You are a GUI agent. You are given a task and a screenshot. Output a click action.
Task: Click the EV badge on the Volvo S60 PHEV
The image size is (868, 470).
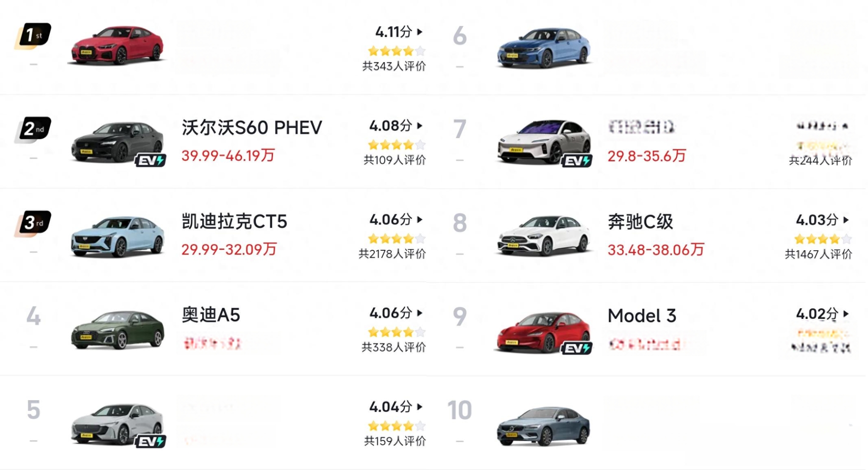click(150, 161)
